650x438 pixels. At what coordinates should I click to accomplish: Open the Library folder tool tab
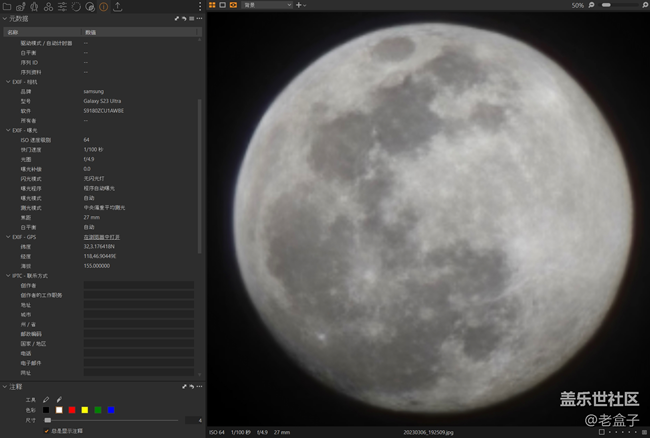click(7, 6)
